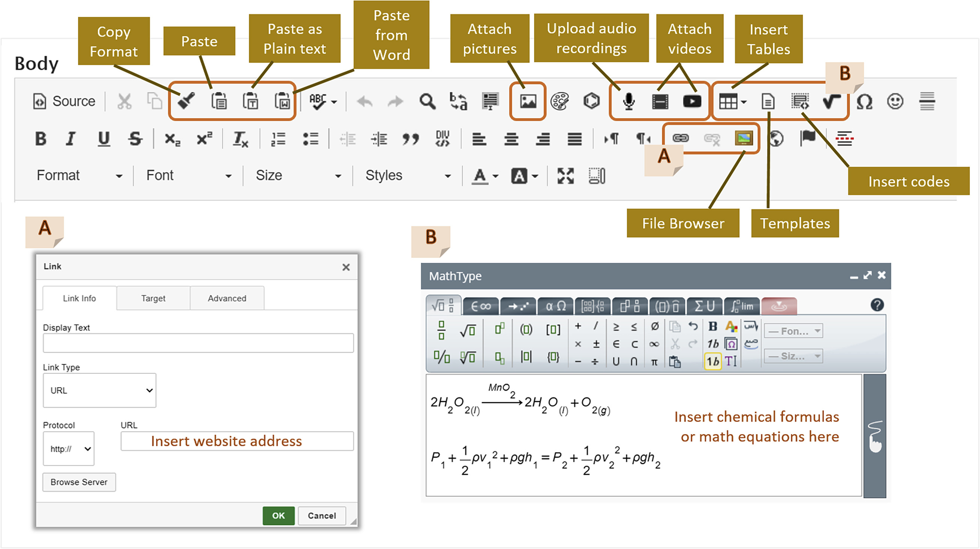Viewport: 980px width, 549px height.
Task: Open the Size dropdown
Action: pos(298,176)
